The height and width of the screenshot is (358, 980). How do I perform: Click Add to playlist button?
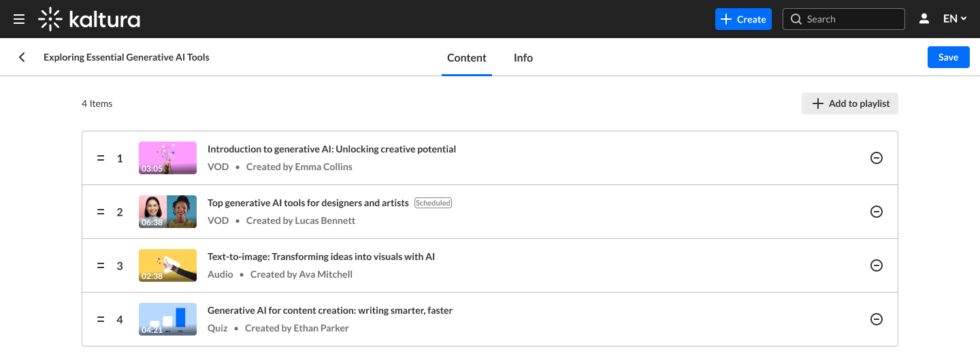point(850,103)
